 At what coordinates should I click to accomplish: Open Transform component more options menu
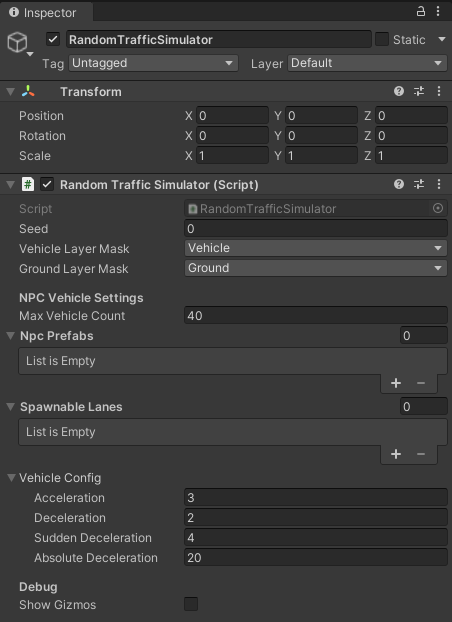point(439,91)
